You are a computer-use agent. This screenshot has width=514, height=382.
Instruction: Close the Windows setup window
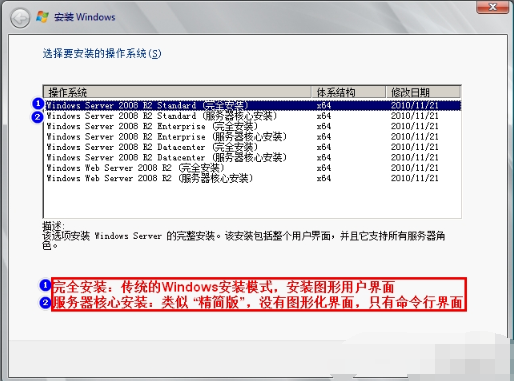(493, 7)
